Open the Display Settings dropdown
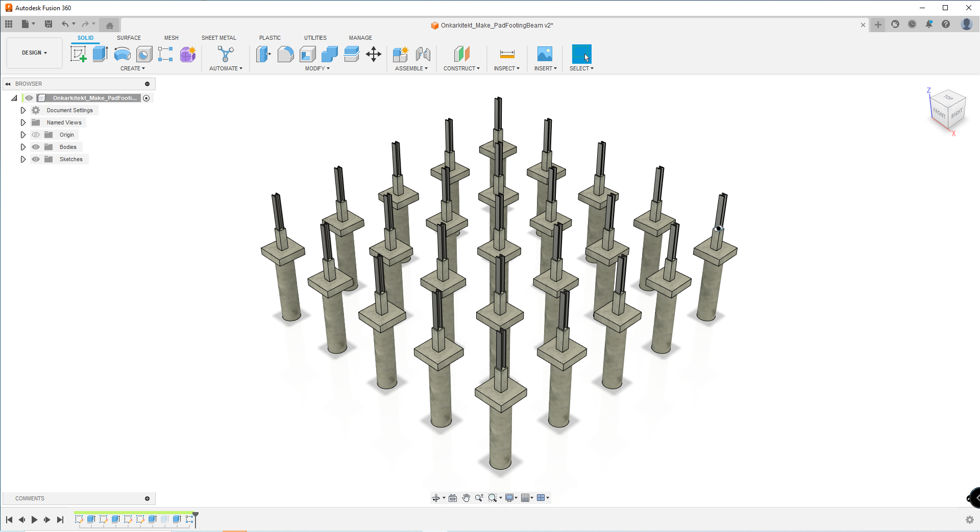The height and width of the screenshot is (532, 980). click(x=511, y=497)
